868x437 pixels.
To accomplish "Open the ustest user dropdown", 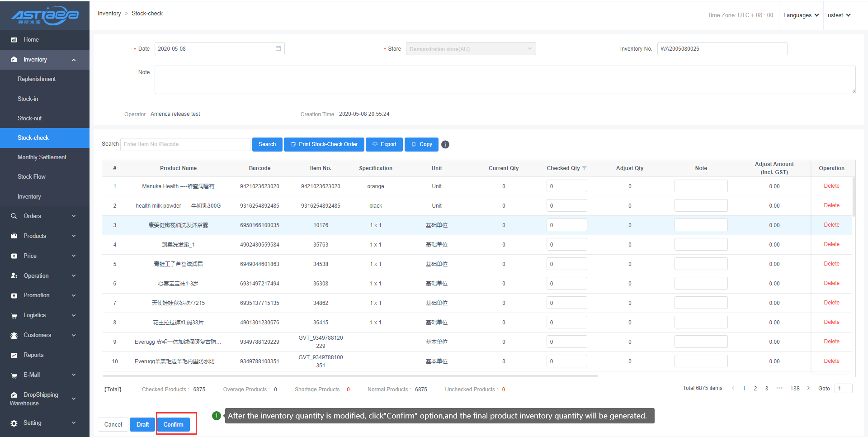I will (x=839, y=15).
